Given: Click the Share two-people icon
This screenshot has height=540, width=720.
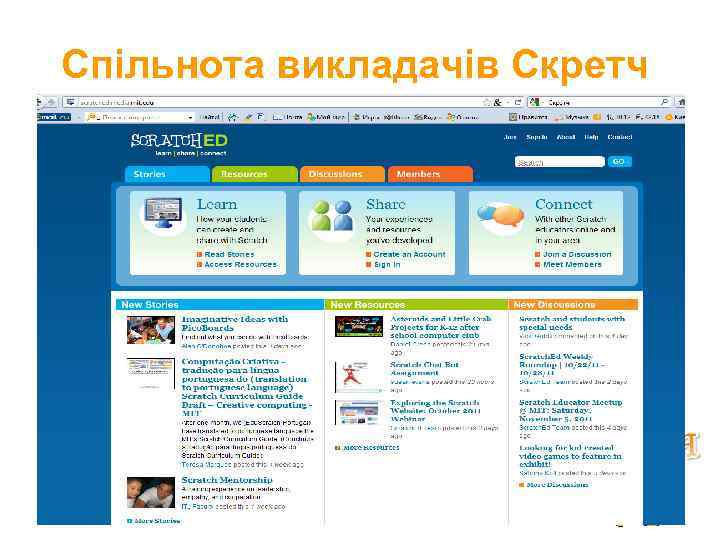Looking at the screenshot, I should [332, 215].
